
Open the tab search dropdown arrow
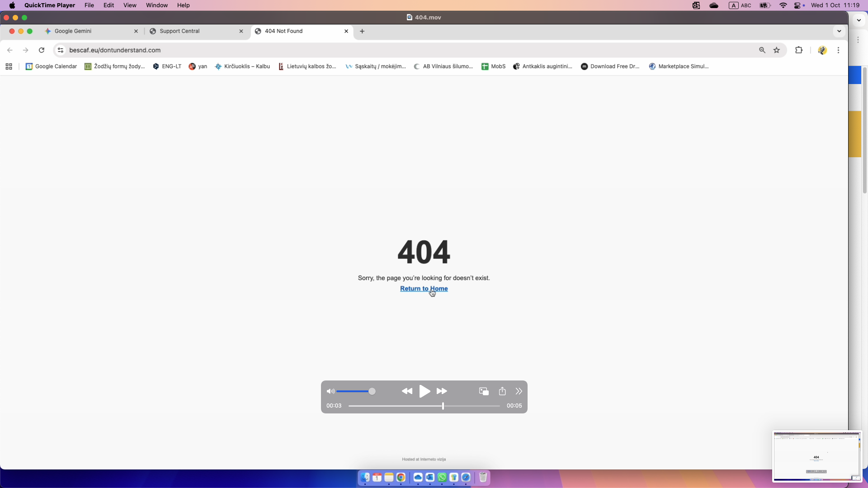click(x=839, y=31)
